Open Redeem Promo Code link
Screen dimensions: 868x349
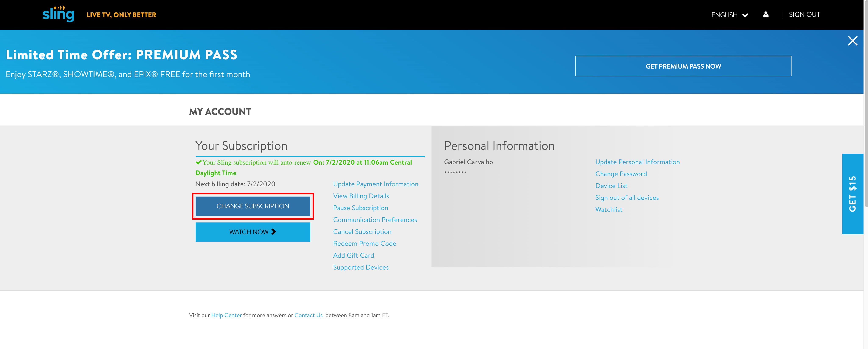coord(364,243)
